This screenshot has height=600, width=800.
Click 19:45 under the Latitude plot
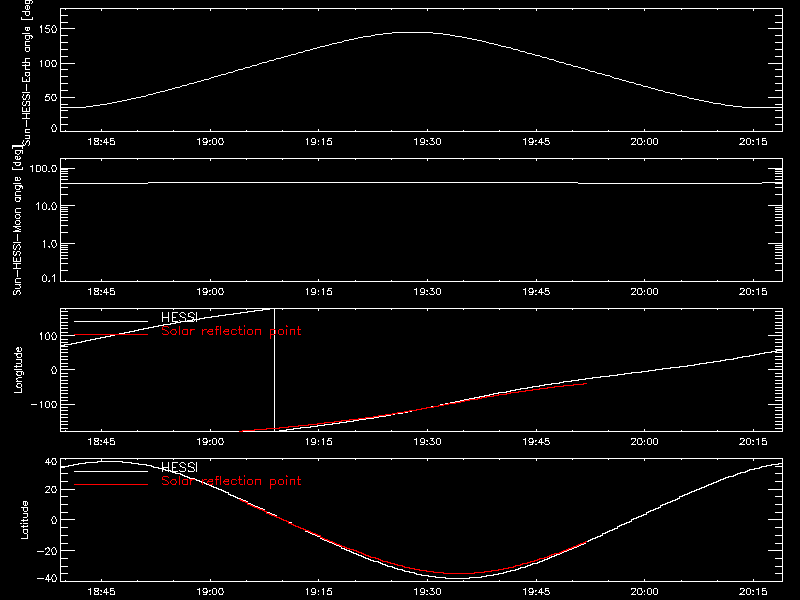(536, 592)
